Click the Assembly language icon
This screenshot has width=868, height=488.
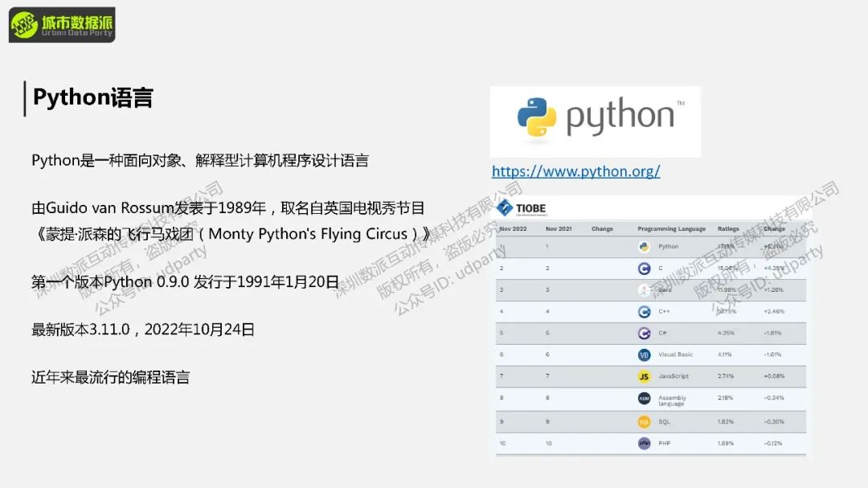644,399
